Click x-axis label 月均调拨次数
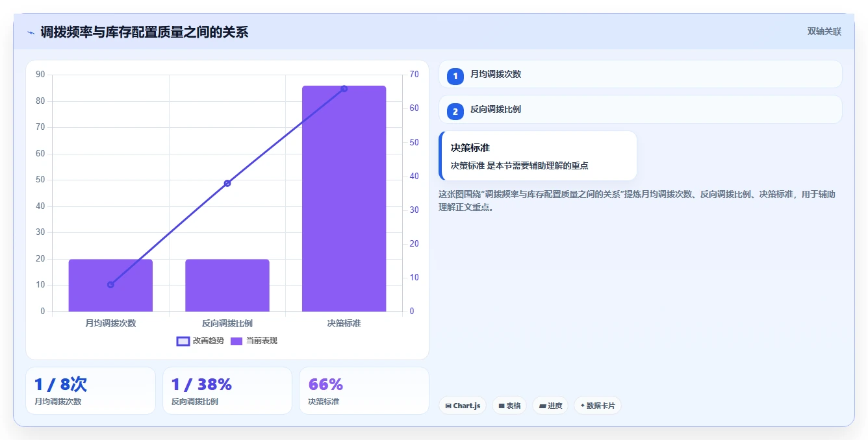868x440 pixels. coord(110,323)
